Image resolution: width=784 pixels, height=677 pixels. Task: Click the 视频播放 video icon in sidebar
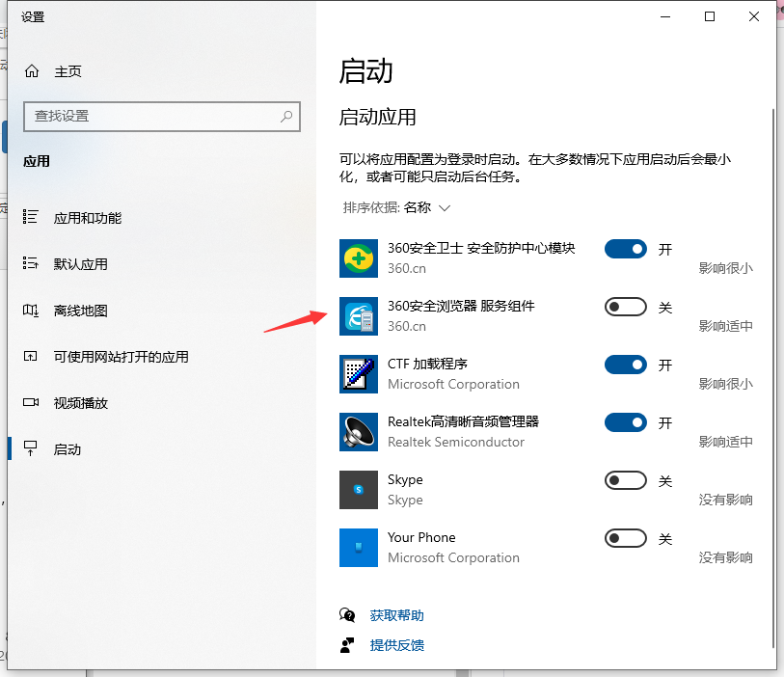tap(33, 403)
